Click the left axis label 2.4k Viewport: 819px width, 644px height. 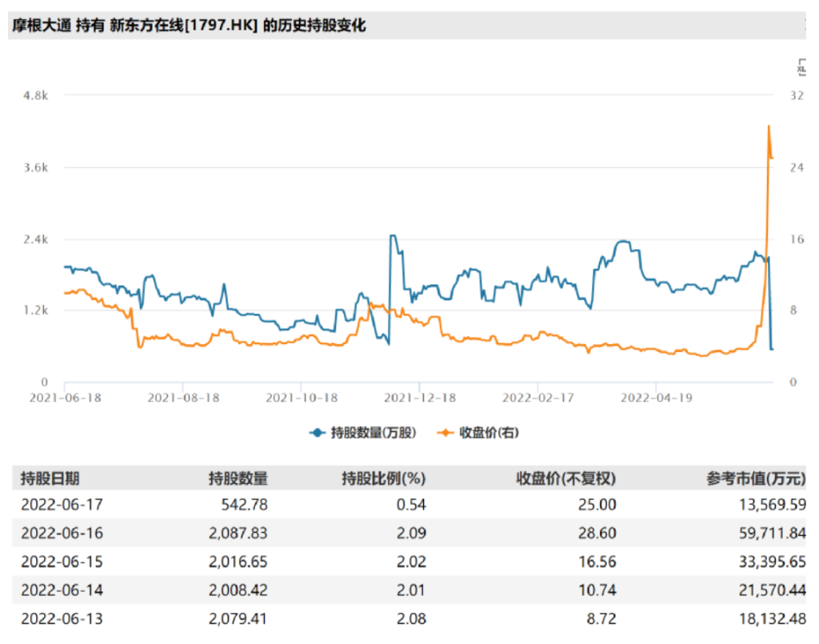point(35,240)
